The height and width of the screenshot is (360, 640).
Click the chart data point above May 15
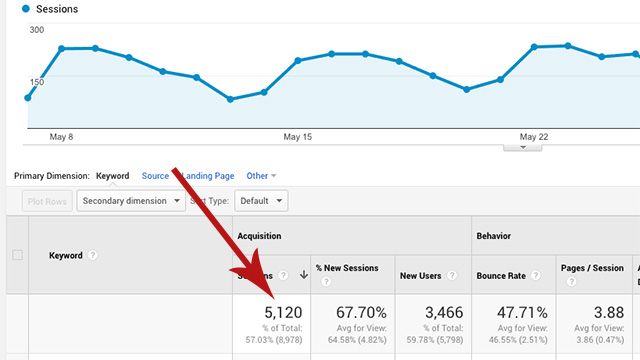coord(298,60)
